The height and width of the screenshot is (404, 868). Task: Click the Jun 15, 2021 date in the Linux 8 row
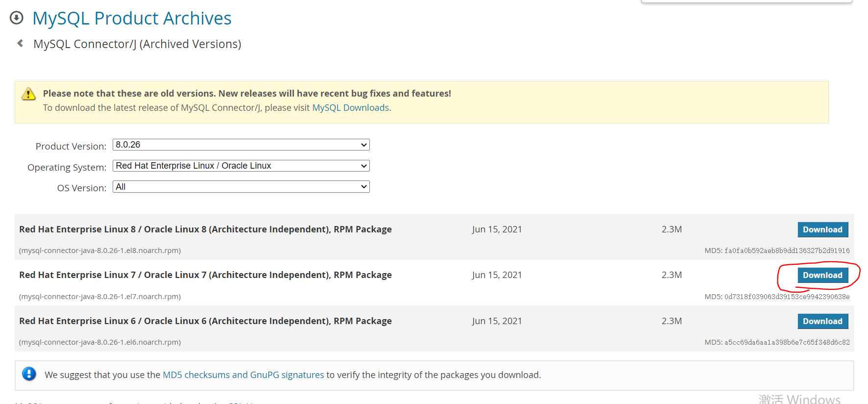coord(497,229)
